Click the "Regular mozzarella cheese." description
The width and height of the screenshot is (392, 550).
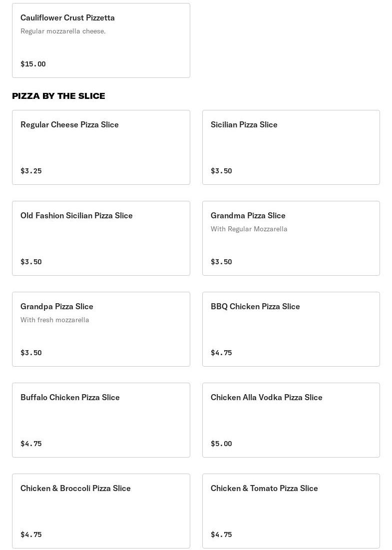[63, 31]
